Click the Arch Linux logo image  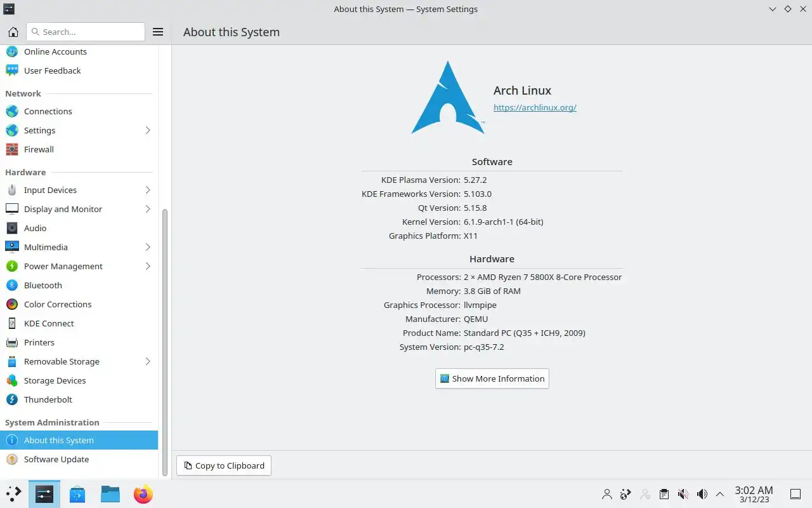448,97
